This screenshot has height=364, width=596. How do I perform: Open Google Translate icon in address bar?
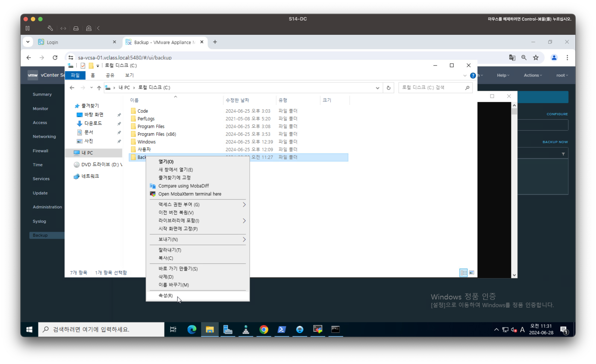(x=512, y=58)
